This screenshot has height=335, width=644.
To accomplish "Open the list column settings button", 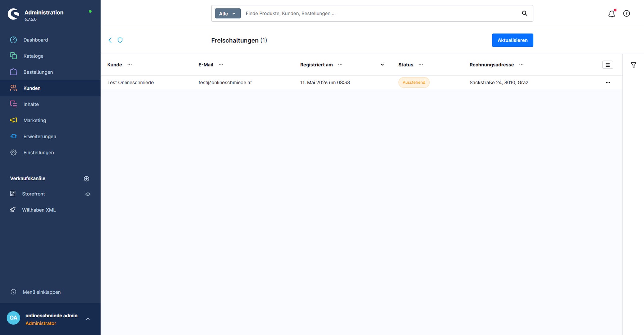I will (608, 65).
